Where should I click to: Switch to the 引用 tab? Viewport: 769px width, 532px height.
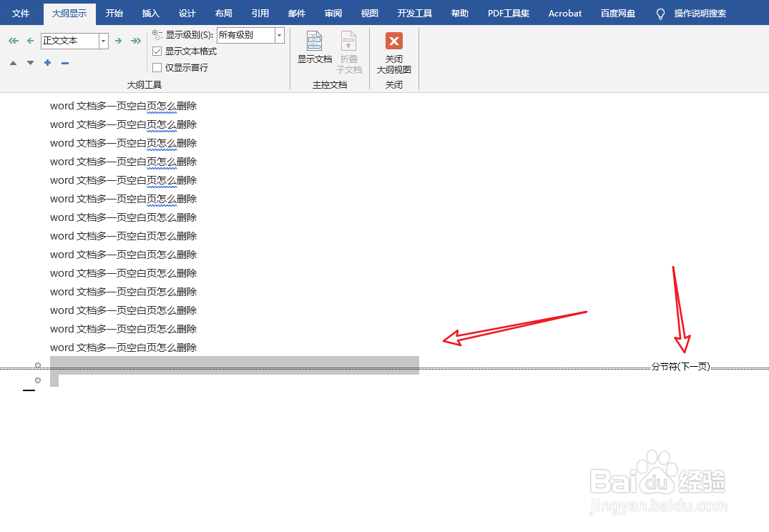(x=260, y=14)
